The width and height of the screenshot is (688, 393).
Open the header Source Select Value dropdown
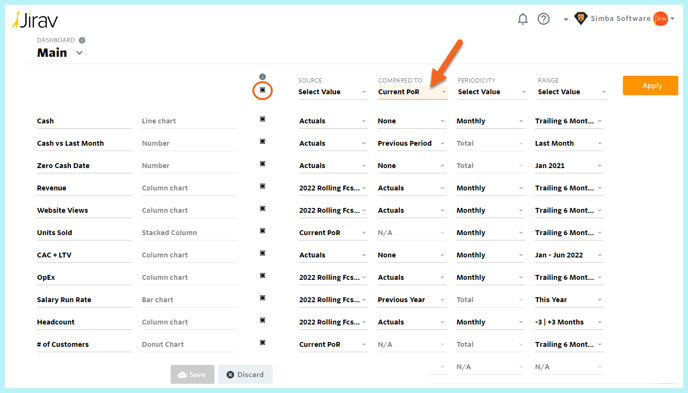(x=333, y=92)
